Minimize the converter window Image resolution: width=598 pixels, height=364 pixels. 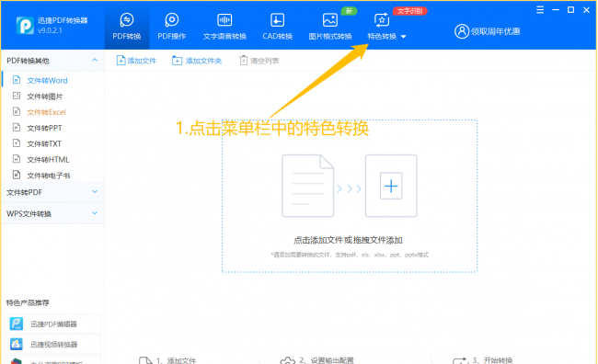pyautogui.click(x=556, y=10)
